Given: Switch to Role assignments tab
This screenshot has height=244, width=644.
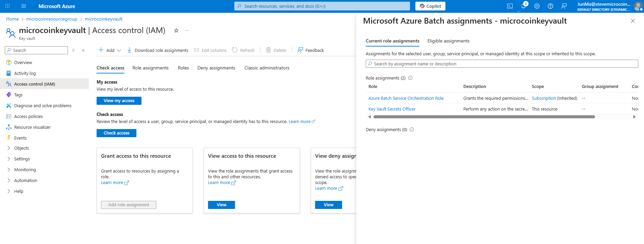Looking at the screenshot, I should [150, 68].
